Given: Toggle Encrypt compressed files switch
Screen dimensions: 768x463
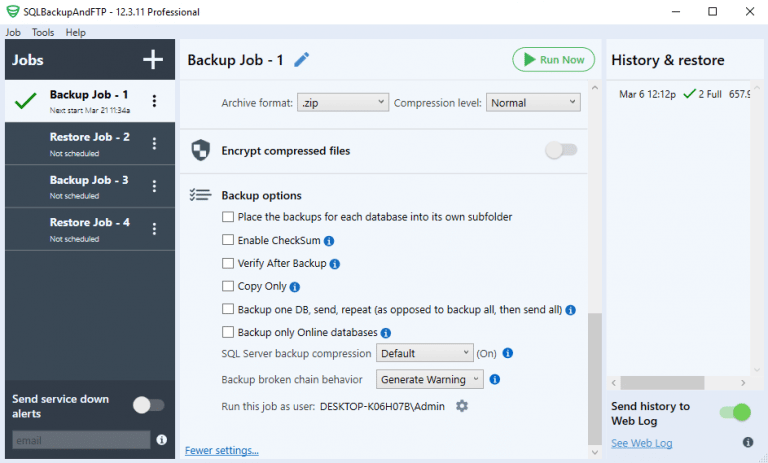Looking at the screenshot, I should point(561,150).
